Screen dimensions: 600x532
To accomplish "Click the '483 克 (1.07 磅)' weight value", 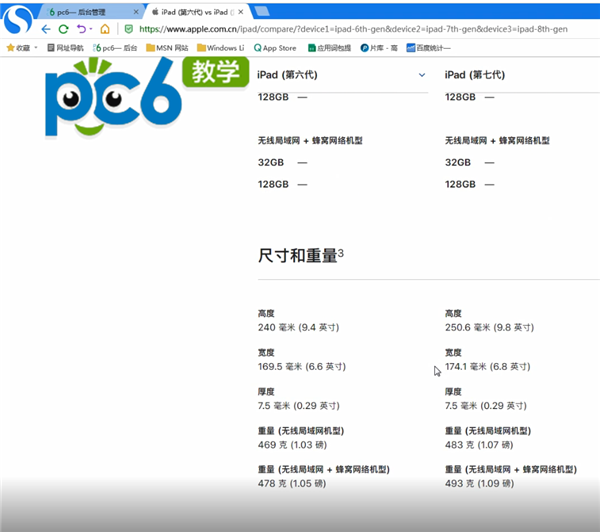I will [479, 445].
